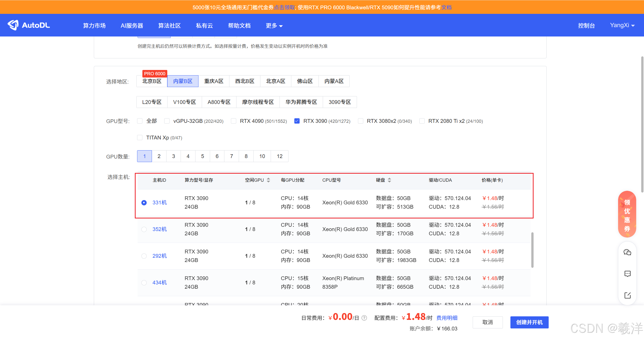Open the 331机 host link

click(159, 203)
